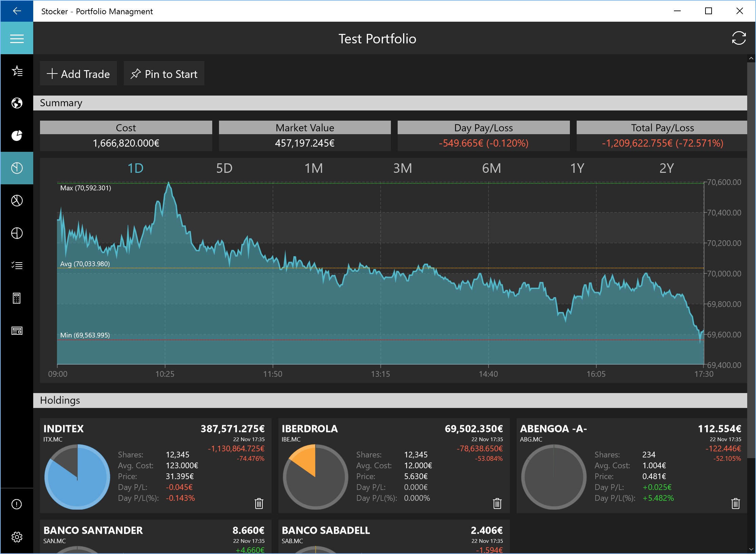Select the 1Y chart range
The height and width of the screenshot is (554, 756).
577,168
